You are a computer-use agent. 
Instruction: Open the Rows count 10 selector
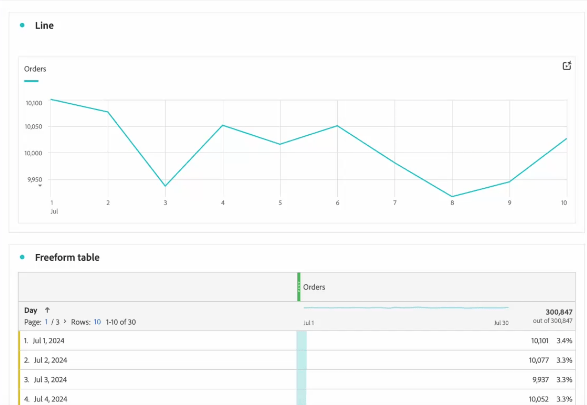coord(97,322)
